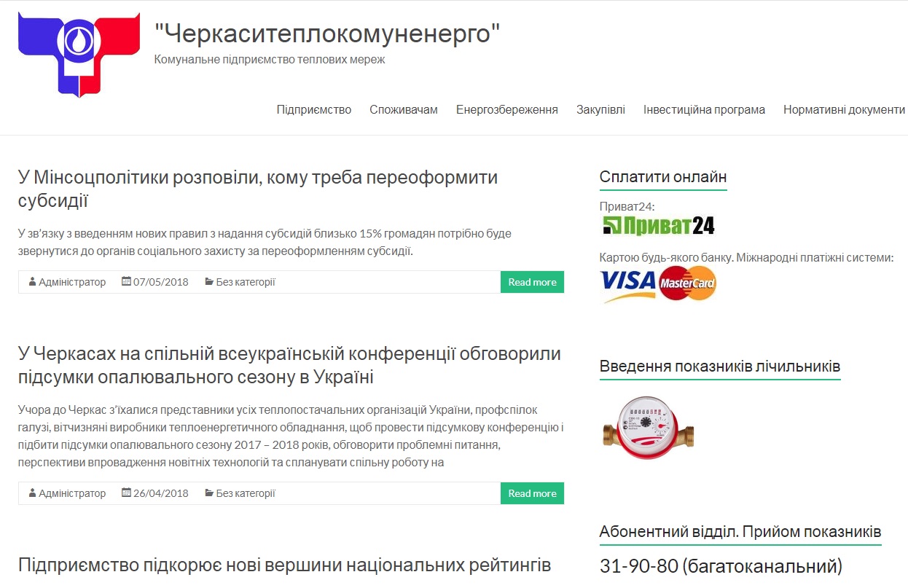The image size is (908, 588).
Task: Click the Черкаситеплокомуненерго company logo
Action: coord(79,55)
